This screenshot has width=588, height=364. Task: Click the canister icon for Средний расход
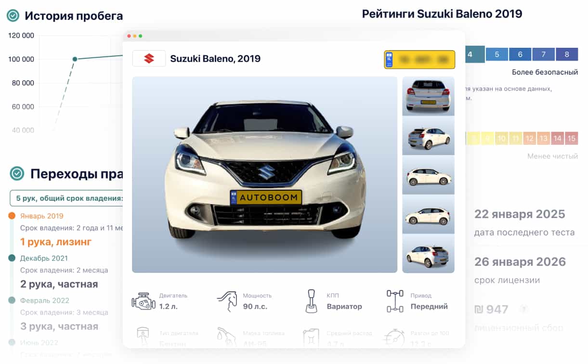click(x=311, y=338)
